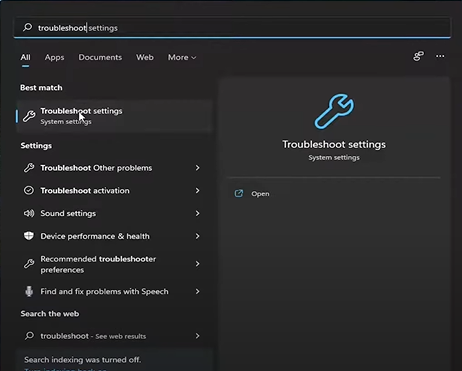Switch to the Web tab

point(145,57)
